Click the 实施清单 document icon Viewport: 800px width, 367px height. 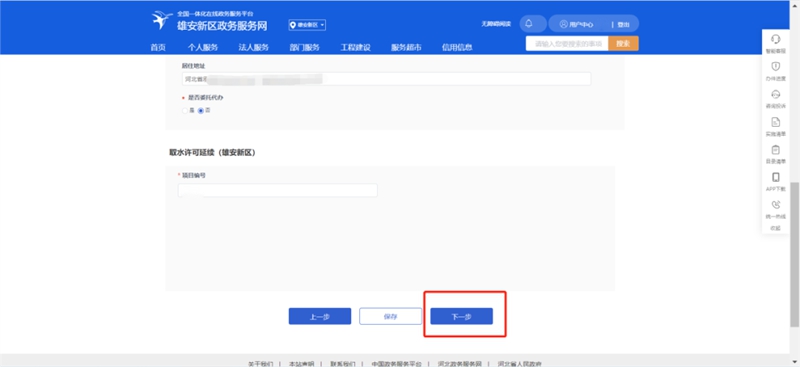[x=776, y=122]
